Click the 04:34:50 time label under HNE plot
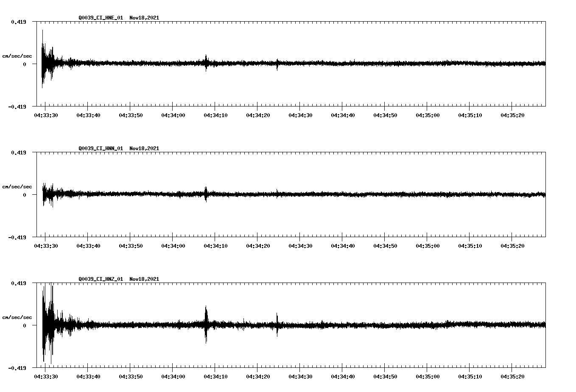576x392 pixels. 385,115
